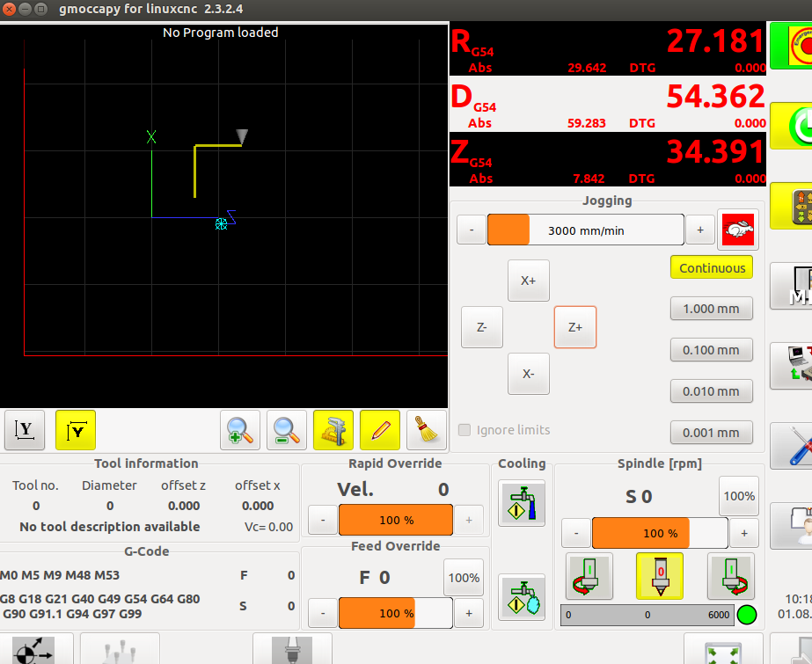Turn on mist coolant
The width and height of the screenshot is (812, 664).
[522, 596]
